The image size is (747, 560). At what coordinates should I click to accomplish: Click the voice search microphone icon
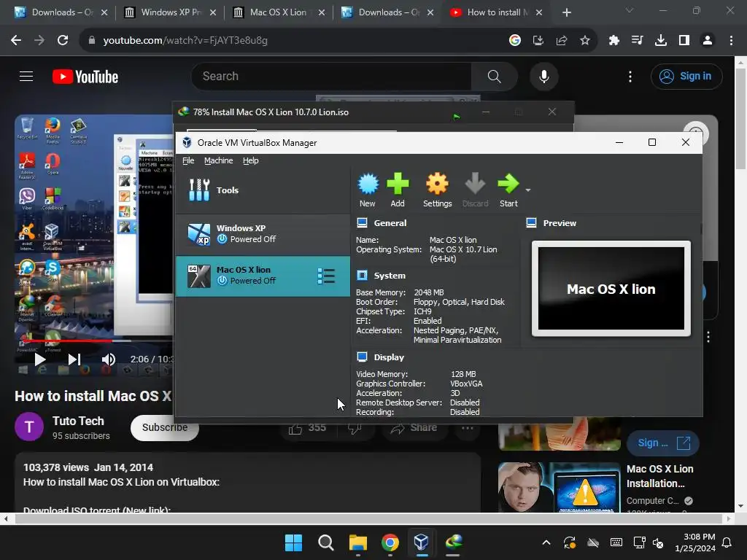tap(543, 76)
